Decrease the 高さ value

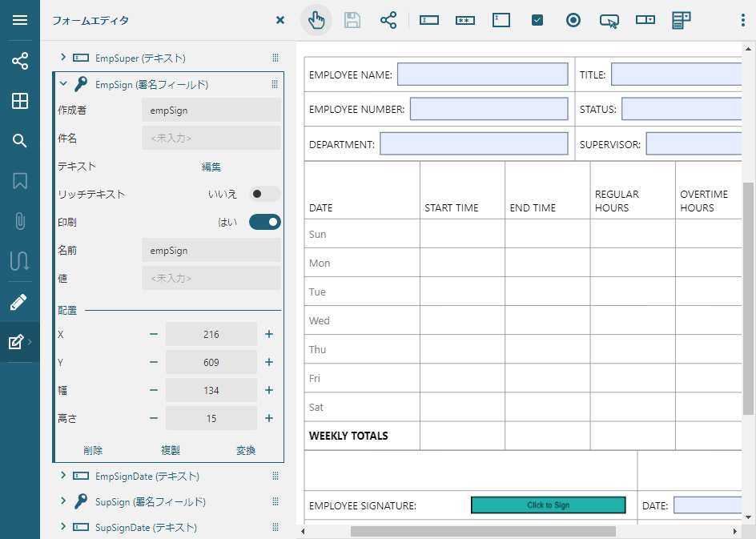pyautogui.click(x=154, y=418)
